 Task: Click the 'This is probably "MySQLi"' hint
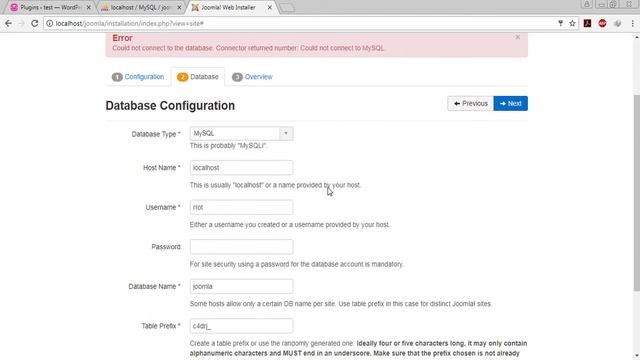[229, 146]
